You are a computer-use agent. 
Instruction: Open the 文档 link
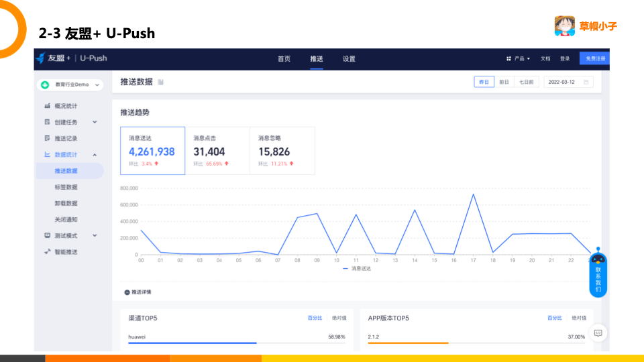[x=545, y=59]
